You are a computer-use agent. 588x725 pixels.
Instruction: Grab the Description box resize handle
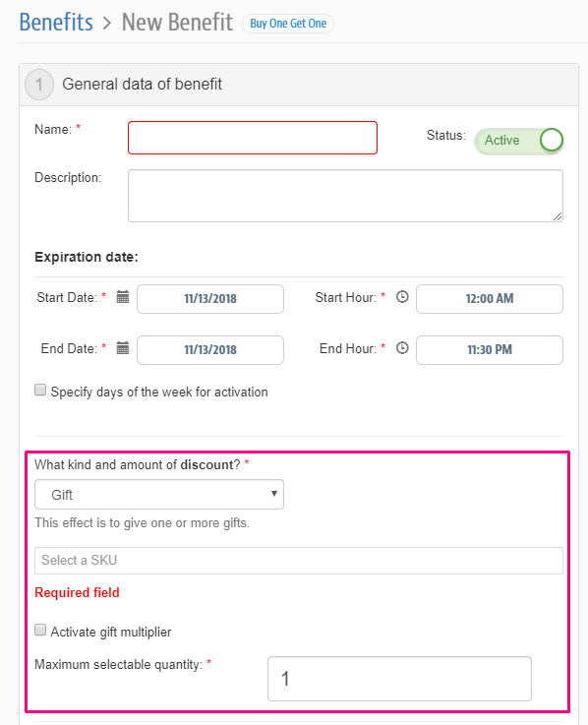(x=558, y=216)
